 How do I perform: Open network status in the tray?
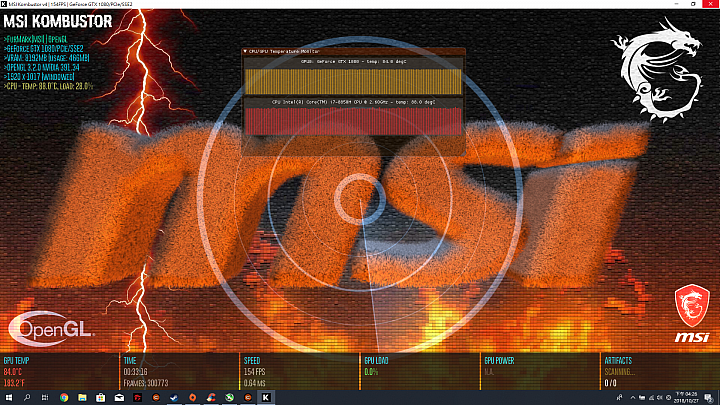click(651, 398)
